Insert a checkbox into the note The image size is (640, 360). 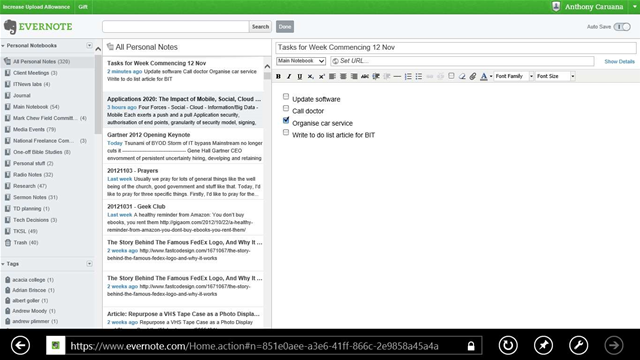[x=451, y=76]
